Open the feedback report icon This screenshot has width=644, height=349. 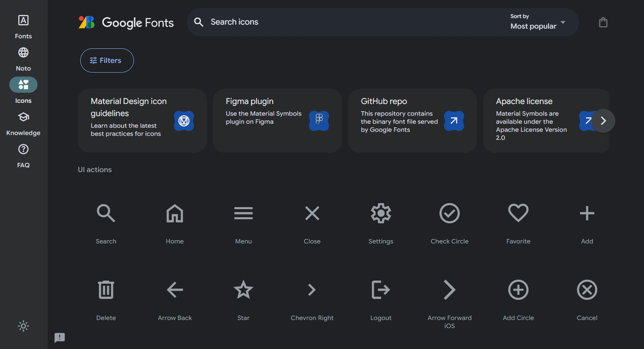pos(60,338)
